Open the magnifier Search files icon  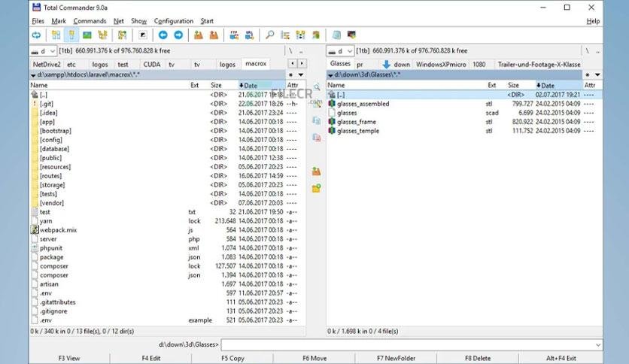(x=270, y=35)
